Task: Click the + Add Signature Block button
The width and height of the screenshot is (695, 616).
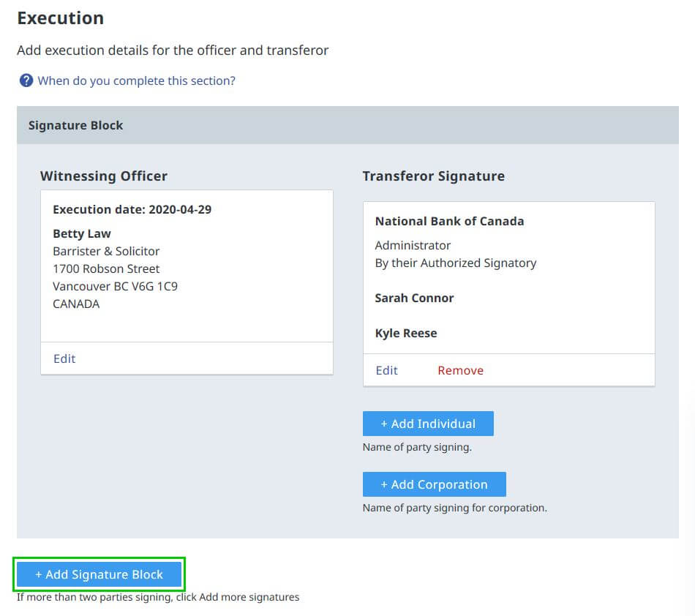Action: pos(99,574)
